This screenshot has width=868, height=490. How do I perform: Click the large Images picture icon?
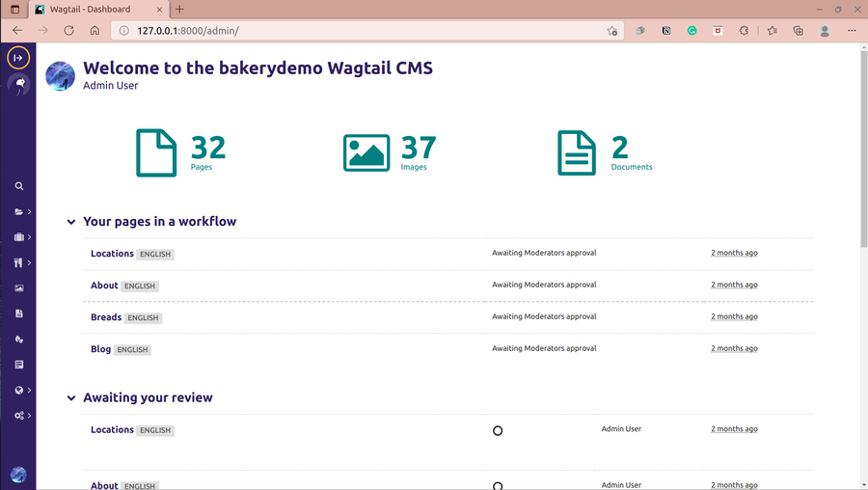pos(366,152)
